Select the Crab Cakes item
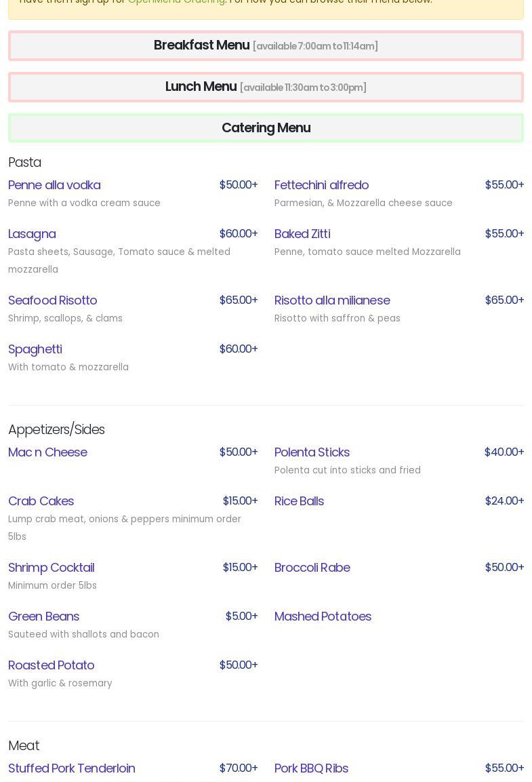The image size is (532, 782). 41,501
